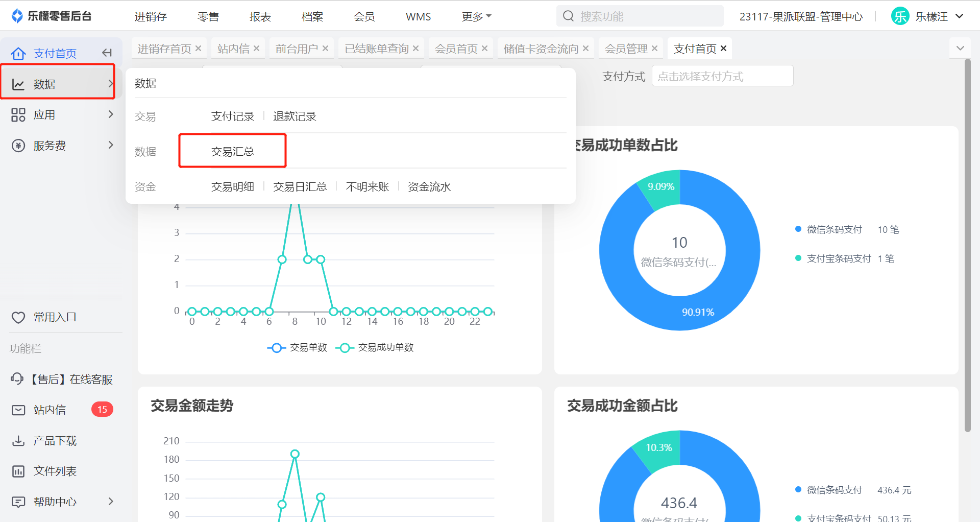The height and width of the screenshot is (522, 980).
Task: Click 23117-果派联盟-管理中心 store label
Action: [801, 16]
